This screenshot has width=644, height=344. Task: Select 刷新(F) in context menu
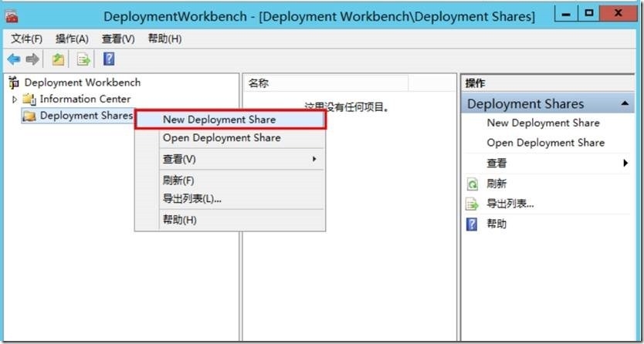230,180
